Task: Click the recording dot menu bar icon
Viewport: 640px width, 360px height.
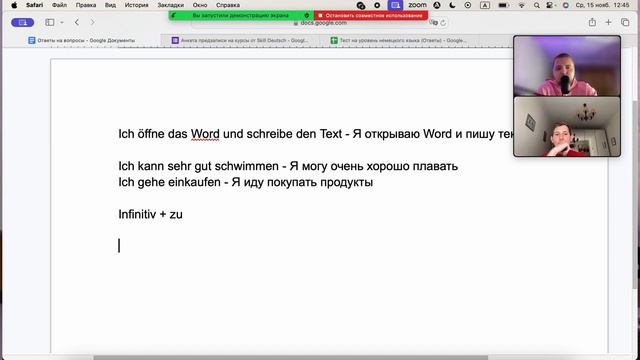Action: [x=377, y=5]
